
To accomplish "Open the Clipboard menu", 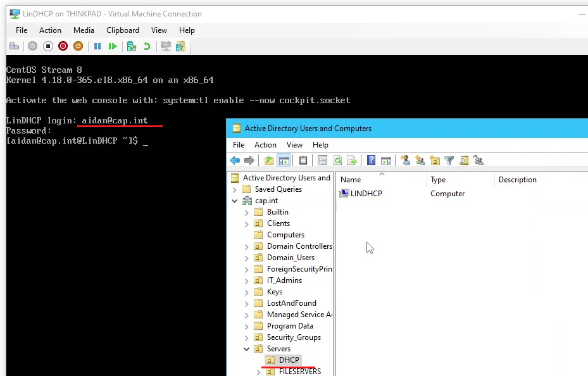I will point(123,30).
